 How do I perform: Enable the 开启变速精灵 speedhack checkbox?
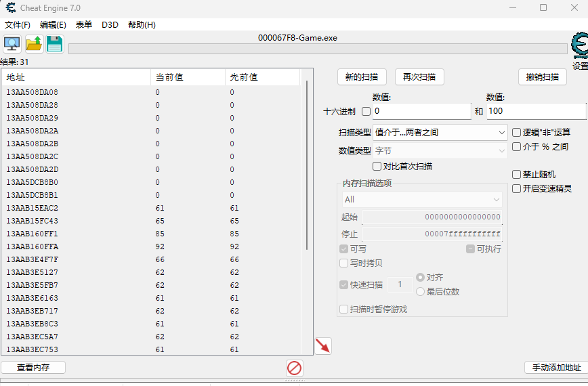516,188
